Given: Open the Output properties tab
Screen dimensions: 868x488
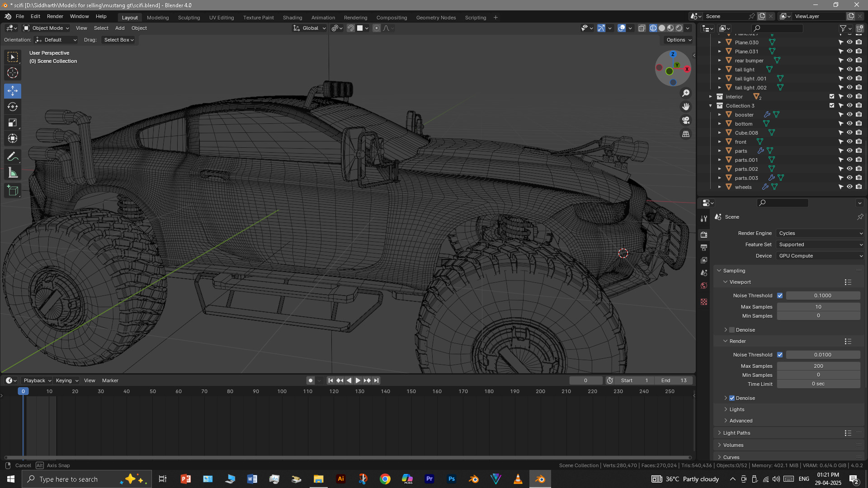Looking at the screenshot, I should point(704,247).
